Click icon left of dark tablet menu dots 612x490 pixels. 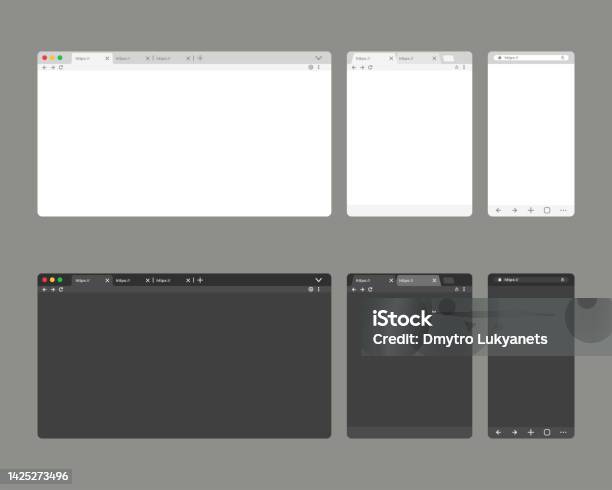[456, 289]
